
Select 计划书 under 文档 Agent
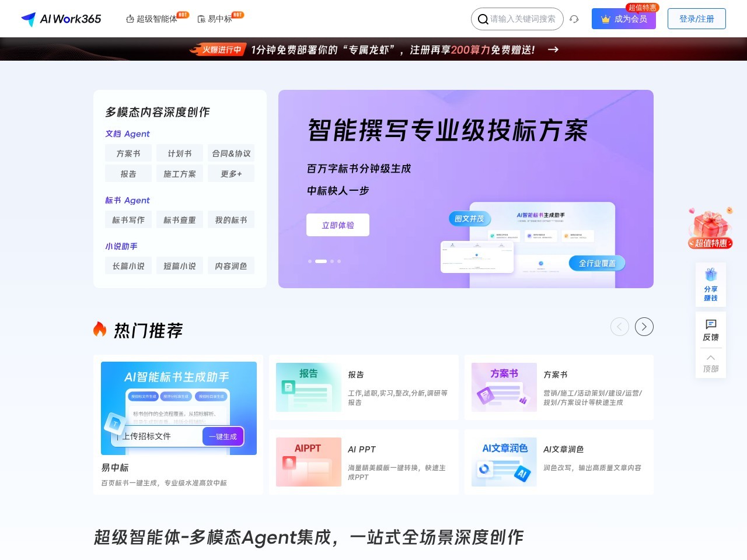click(x=180, y=153)
